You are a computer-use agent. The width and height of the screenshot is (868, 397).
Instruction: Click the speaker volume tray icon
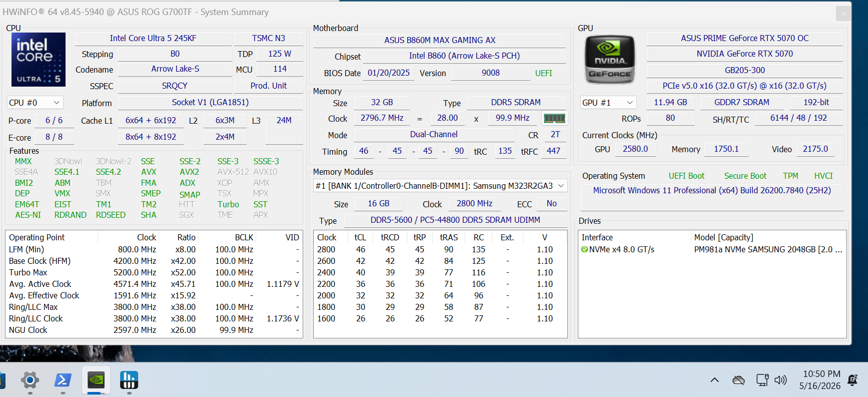pyautogui.click(x=780, y=380)
